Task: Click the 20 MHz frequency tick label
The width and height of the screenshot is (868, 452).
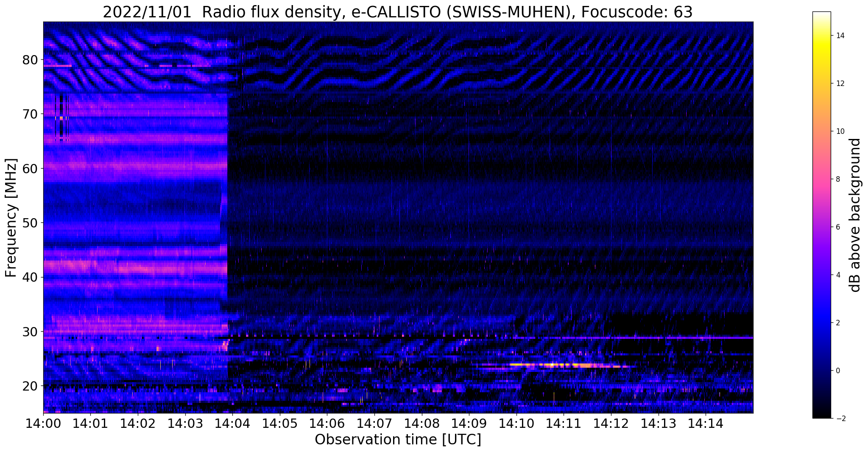Action: point(30,386)
